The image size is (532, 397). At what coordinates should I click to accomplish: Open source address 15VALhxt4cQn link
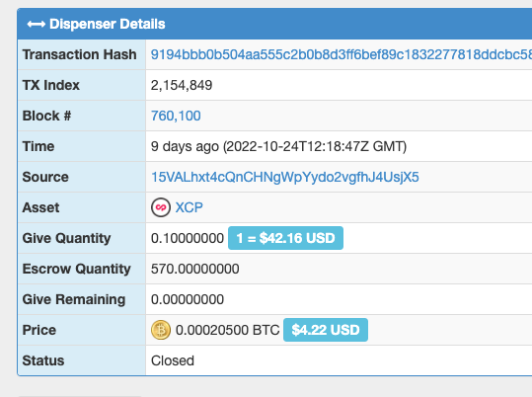point(285,177)
